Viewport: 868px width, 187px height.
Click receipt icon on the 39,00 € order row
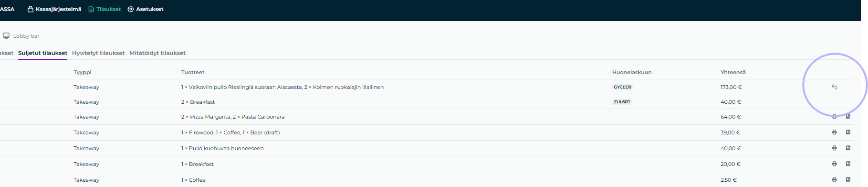pos(848,132)
